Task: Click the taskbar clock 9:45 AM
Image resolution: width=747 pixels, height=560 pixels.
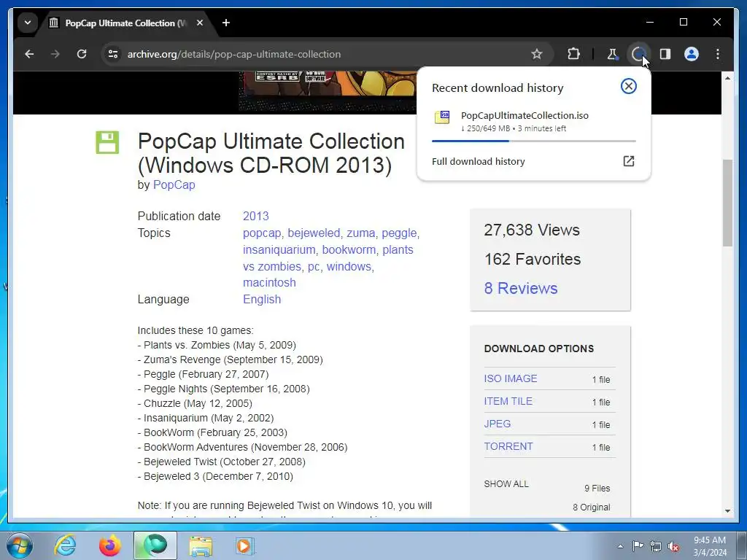Action: (710, 546)
